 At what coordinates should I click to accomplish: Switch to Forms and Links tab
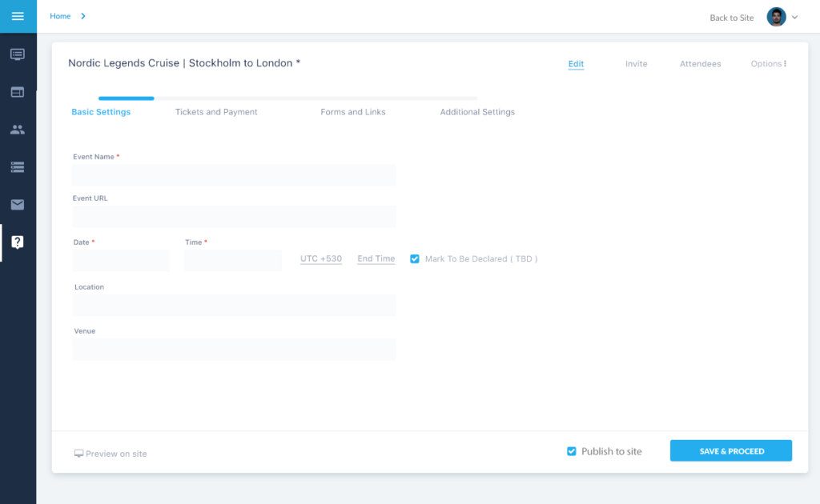[x=353, y=112]
